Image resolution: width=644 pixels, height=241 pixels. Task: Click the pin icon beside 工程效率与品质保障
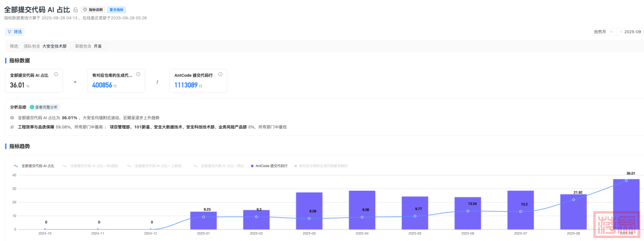[x=13, y=127]
